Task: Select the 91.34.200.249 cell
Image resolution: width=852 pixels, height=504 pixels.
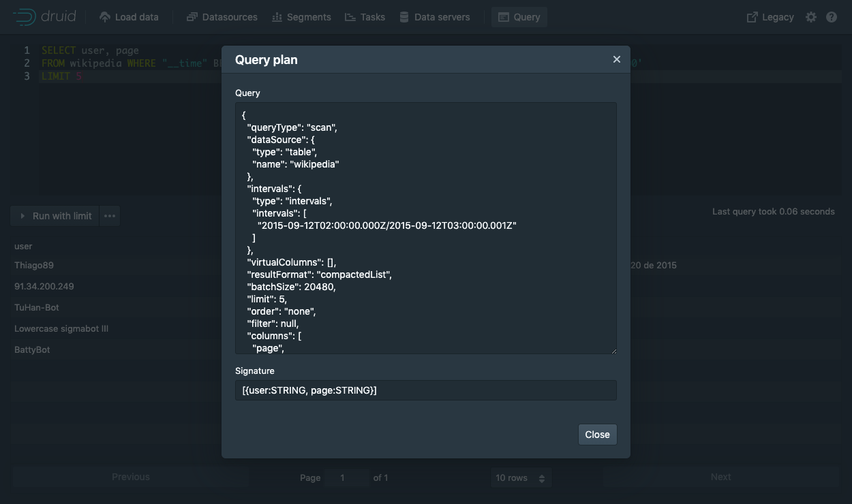Action: [44, 286]
